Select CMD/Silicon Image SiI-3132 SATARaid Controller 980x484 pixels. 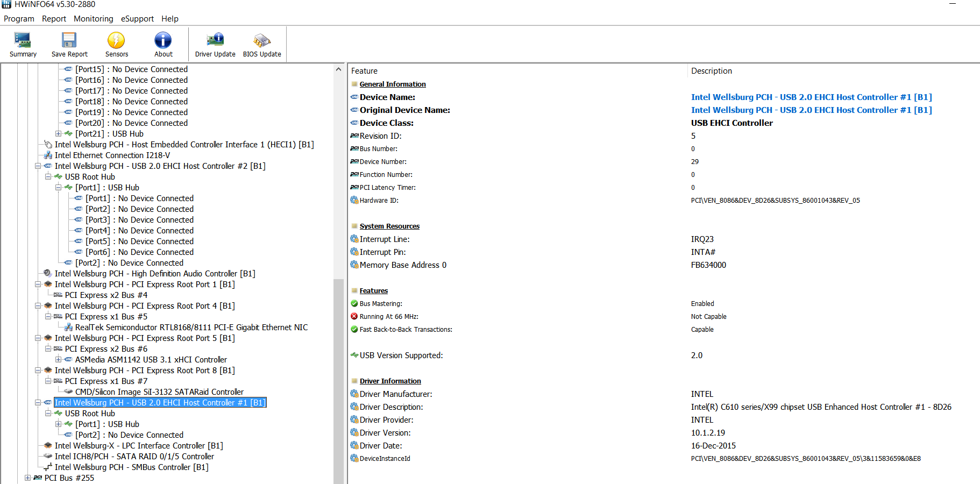point(159,392)
